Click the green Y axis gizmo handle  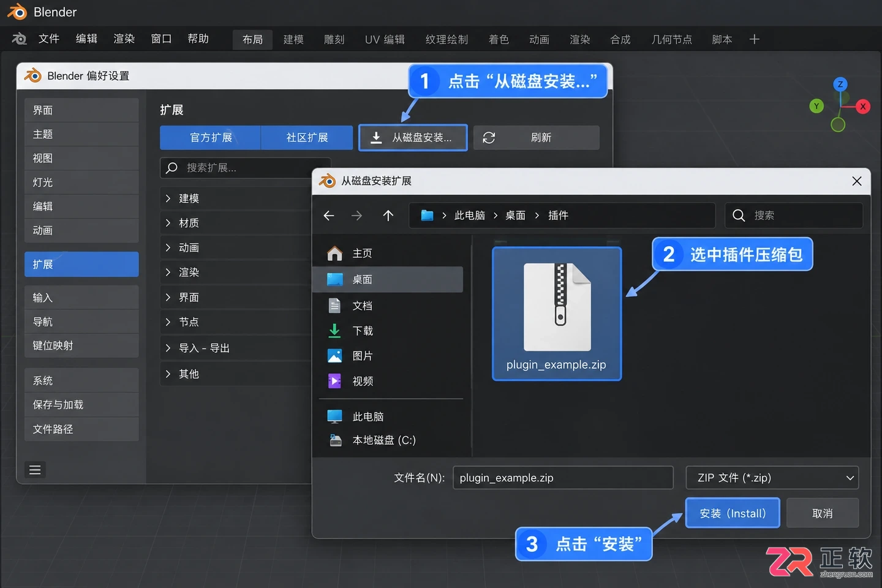[816, 106]
